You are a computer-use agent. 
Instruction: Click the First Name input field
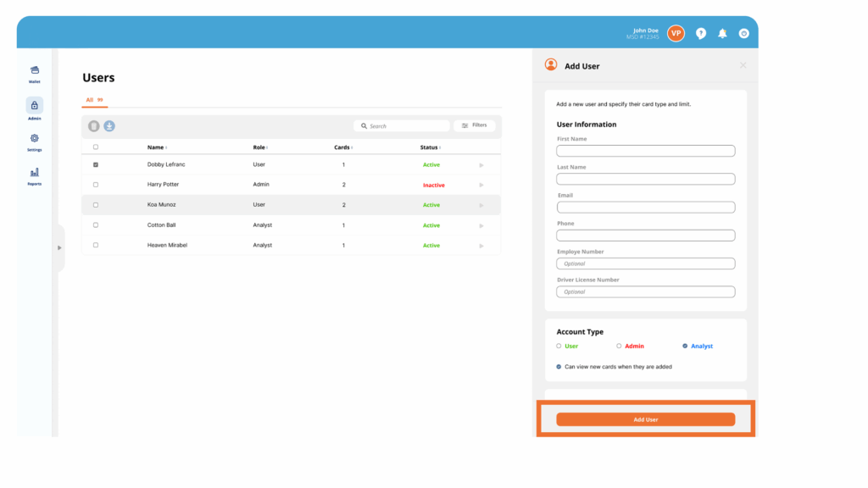645,151
